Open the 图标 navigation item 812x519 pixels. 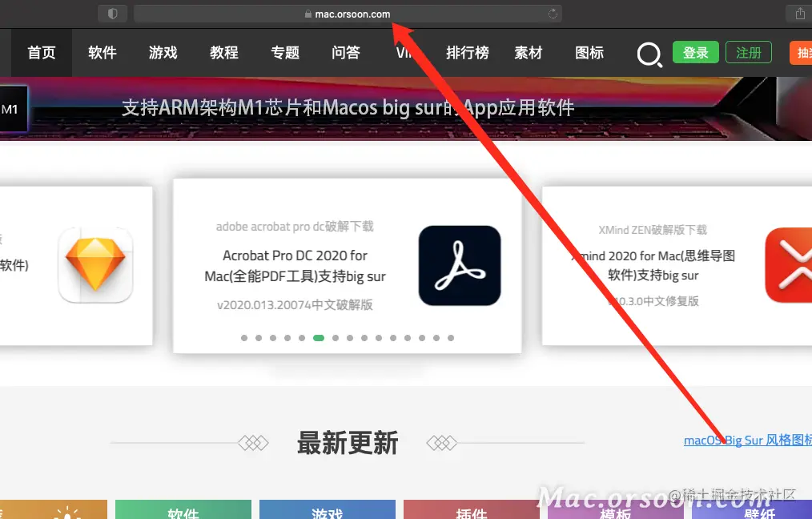[x=589, y=53]
